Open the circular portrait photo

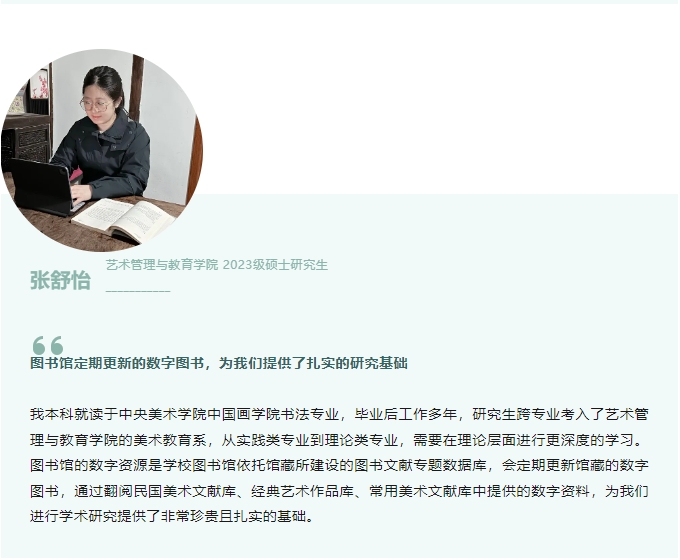tap(101, 150)
